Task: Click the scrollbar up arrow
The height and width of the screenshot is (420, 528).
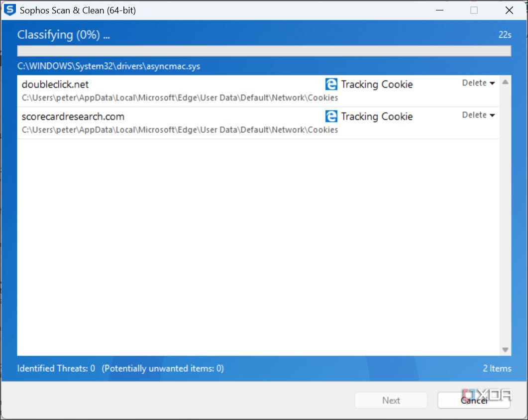Action: click(505, 82)
